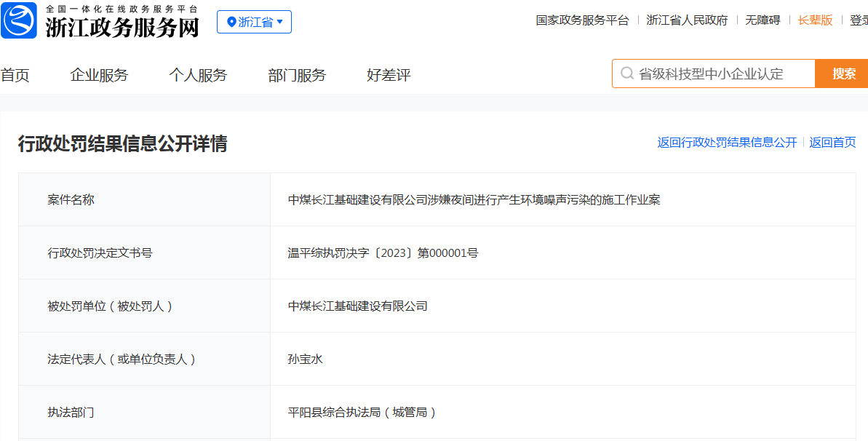Screen dimensions: 868x441
Task: Click the magnifier icon in search box
Action: [626, 73]
